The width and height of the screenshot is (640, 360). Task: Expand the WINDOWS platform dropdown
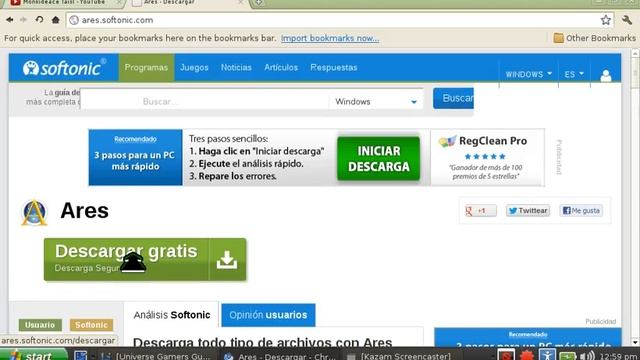point(529,74)
